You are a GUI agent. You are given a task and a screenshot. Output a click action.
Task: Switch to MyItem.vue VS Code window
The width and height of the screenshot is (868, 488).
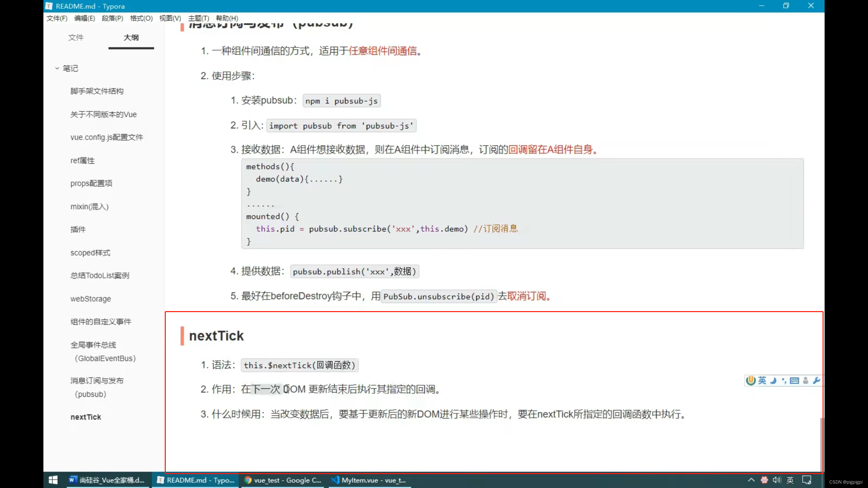370,480
